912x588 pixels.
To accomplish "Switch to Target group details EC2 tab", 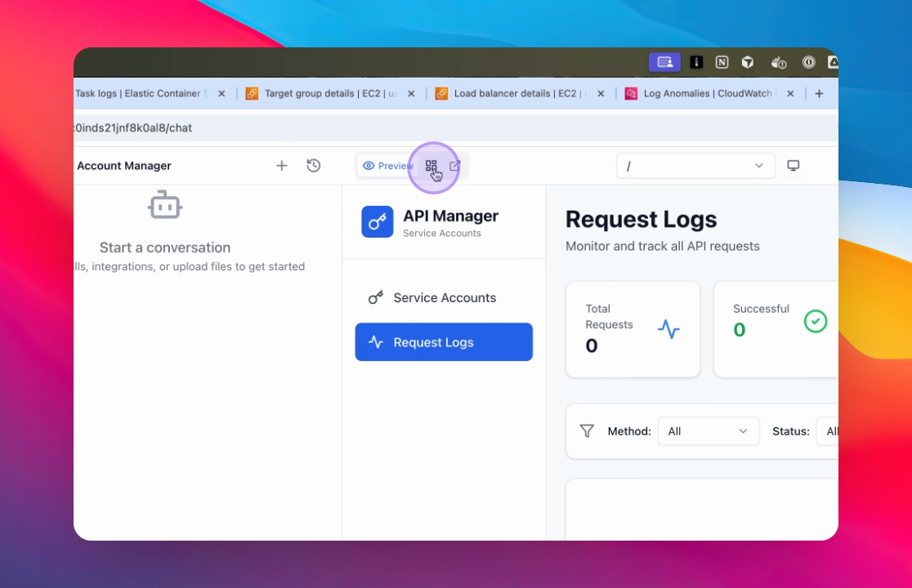I will click(330, 94).
